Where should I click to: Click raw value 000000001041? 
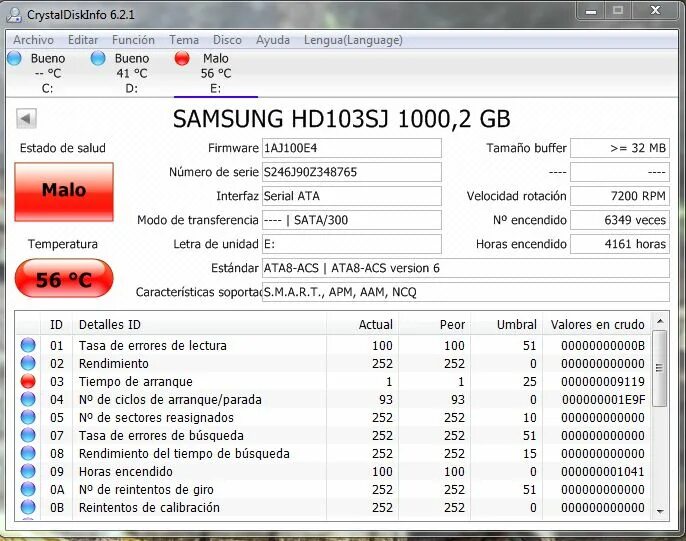(x=603, y=471)
